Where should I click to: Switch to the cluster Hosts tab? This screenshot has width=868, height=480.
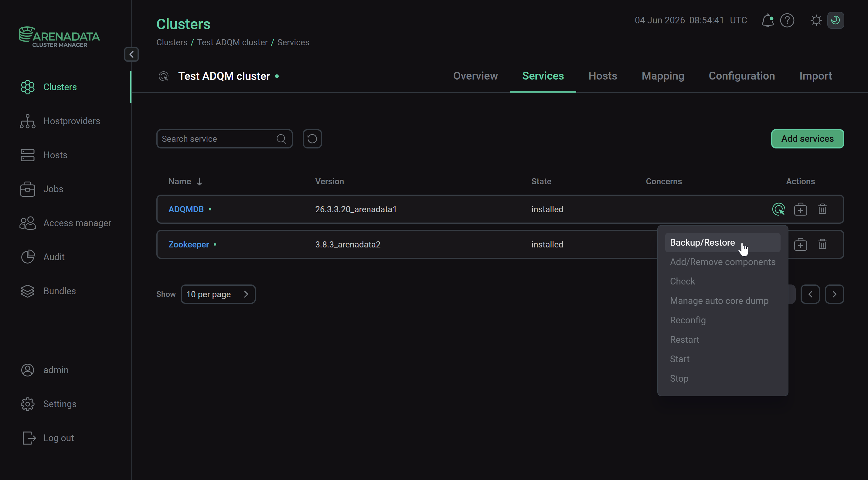602,76
